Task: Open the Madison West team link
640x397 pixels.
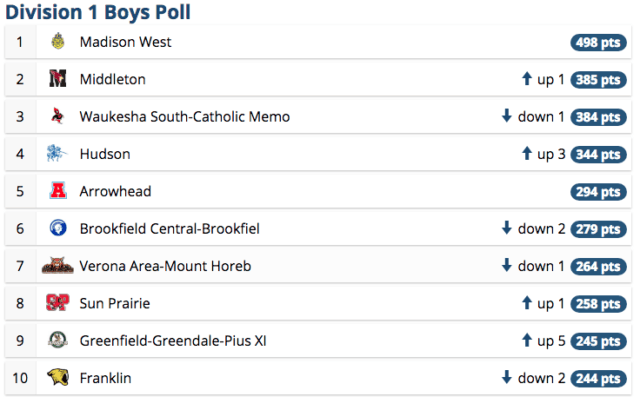Action: click(126, 42)
